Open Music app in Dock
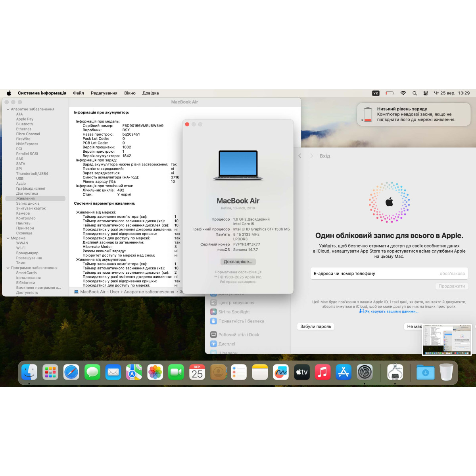This screenshot has width=476, height=476. click(323, 372)
